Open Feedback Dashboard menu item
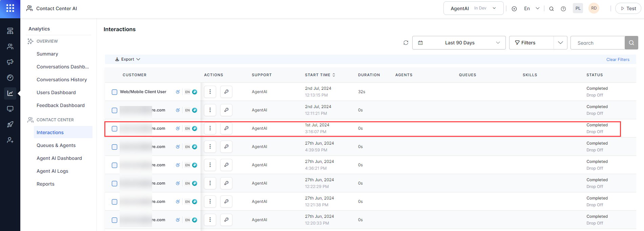Image resolution: width=644 pixels, height=231 pixels. click(x=61, y=105)
